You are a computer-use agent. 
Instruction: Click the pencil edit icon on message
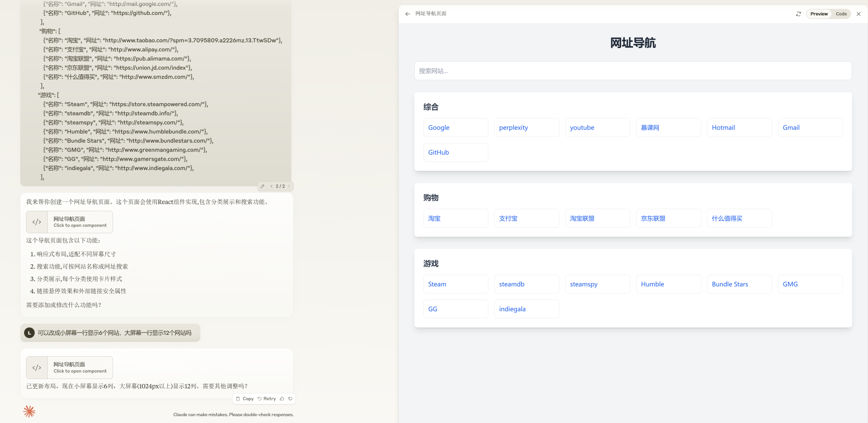pyautogui.click(x=262, y=186)
